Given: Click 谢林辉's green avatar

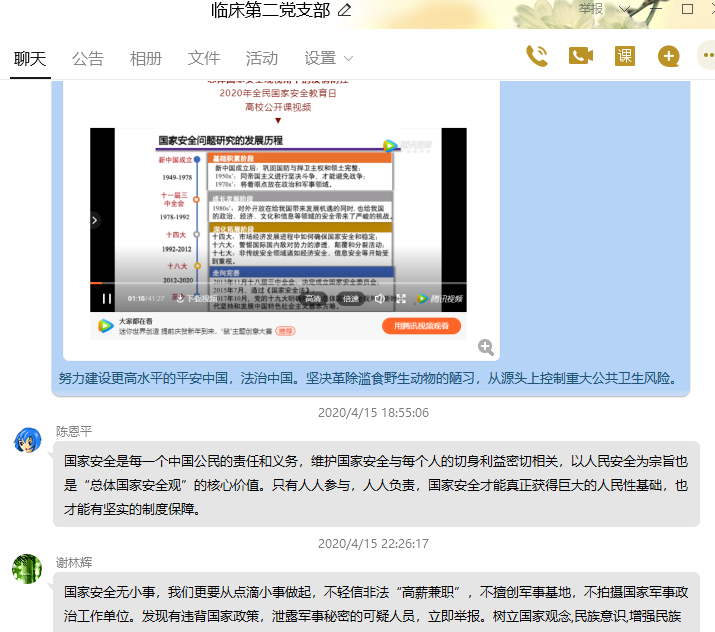Looking at the screenshot, I should (27, 569).
